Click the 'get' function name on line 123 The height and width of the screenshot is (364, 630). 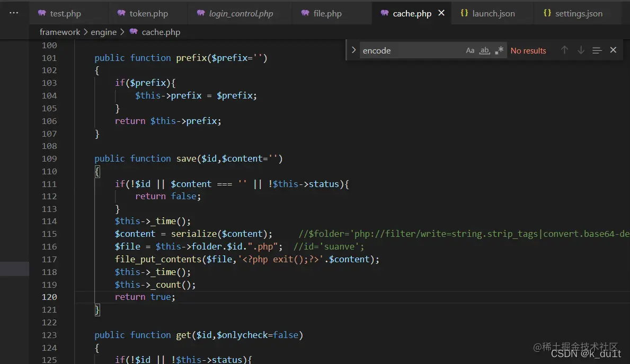pyautogui.click(x=184, y=335)
